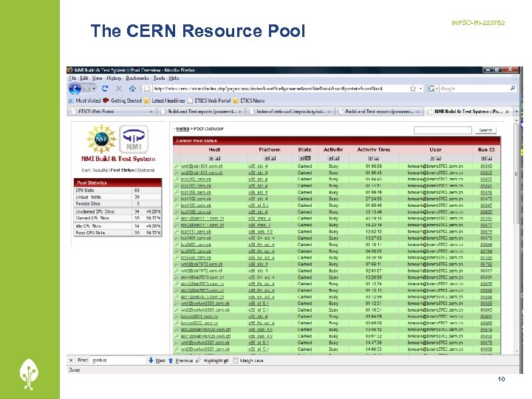The width and height of the screenshot is (532, 399).
Task: Open the Most Visited bookmarks folder
Action: tap(84, 100)
